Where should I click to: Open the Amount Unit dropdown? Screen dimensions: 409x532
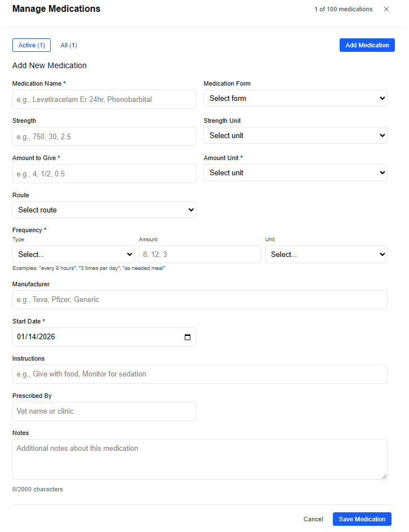295,172
